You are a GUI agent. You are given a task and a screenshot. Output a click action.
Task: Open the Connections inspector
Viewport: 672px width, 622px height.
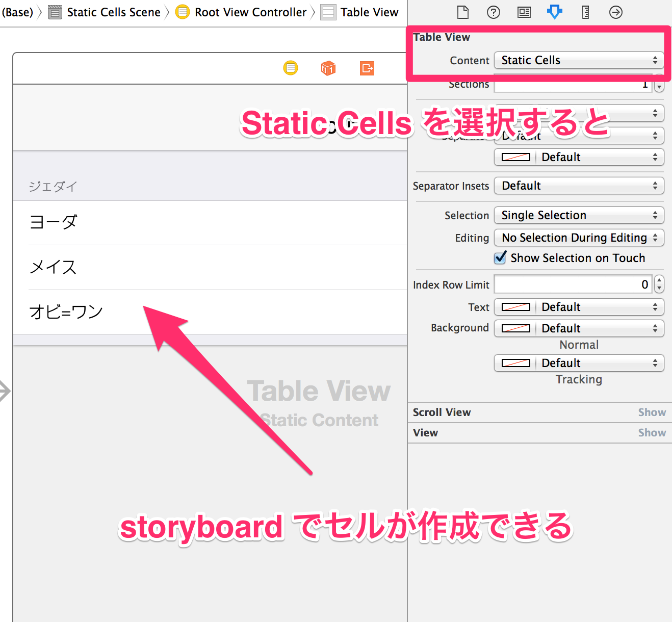point(615,12)
